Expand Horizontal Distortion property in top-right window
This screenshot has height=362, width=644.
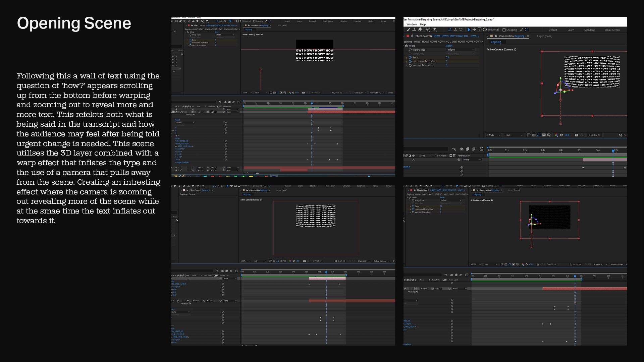click(x=407, y=61)
